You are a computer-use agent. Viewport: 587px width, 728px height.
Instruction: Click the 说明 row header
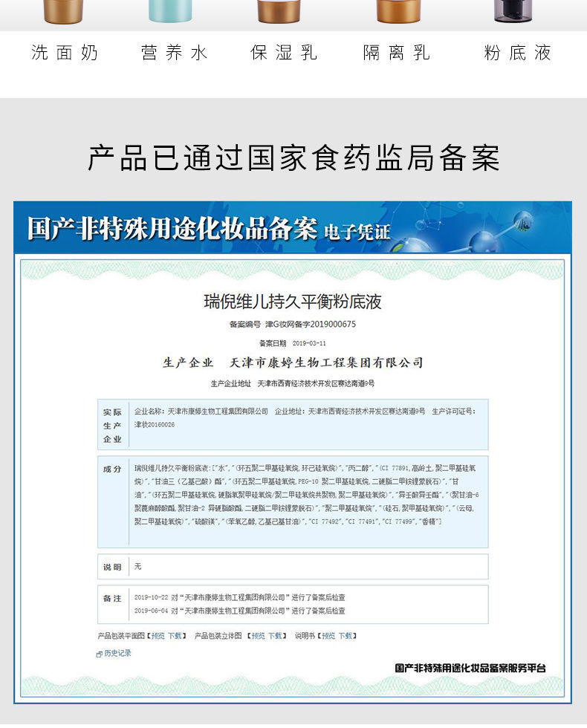[x=112, y=567]
